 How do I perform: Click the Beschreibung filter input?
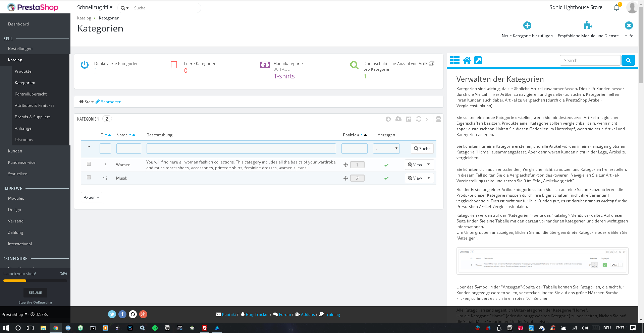tap(241, 148)
